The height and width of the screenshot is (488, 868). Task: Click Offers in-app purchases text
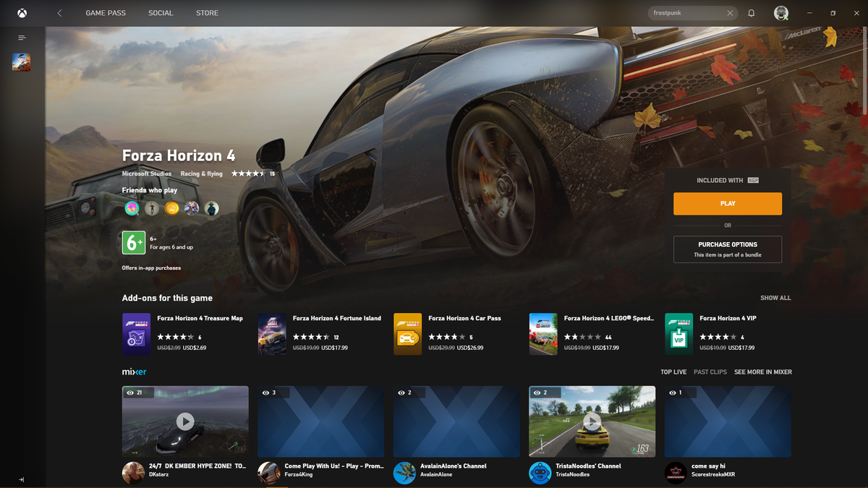pos(151,268)
